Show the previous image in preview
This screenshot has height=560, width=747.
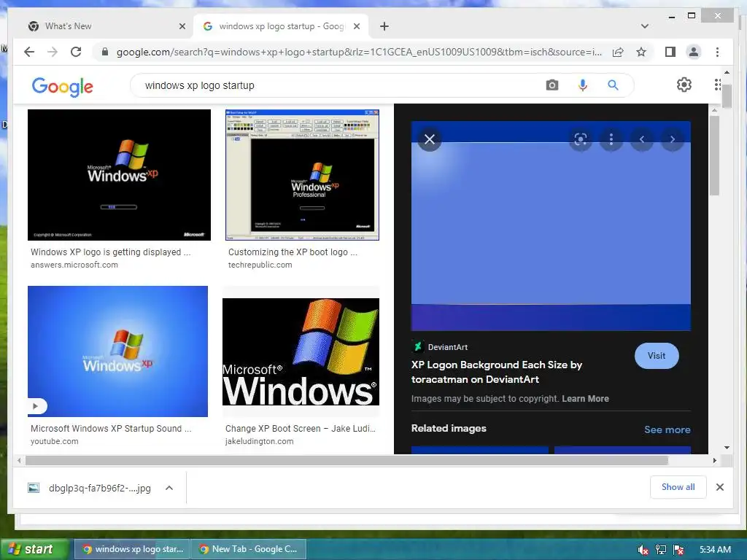click(x=642, y=139)
